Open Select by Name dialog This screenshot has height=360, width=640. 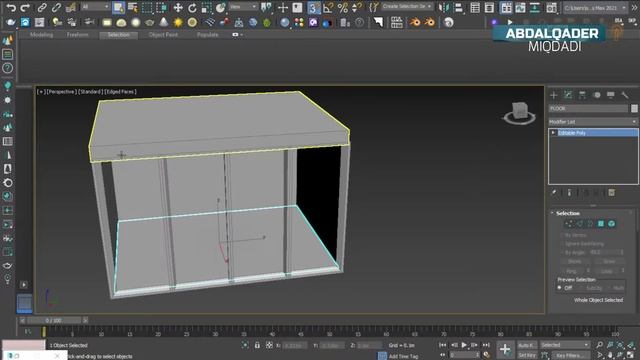tap(133, 7)
